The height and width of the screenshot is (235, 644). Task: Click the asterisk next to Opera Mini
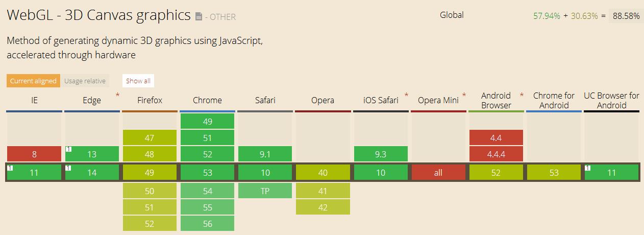tap(464, 95)
